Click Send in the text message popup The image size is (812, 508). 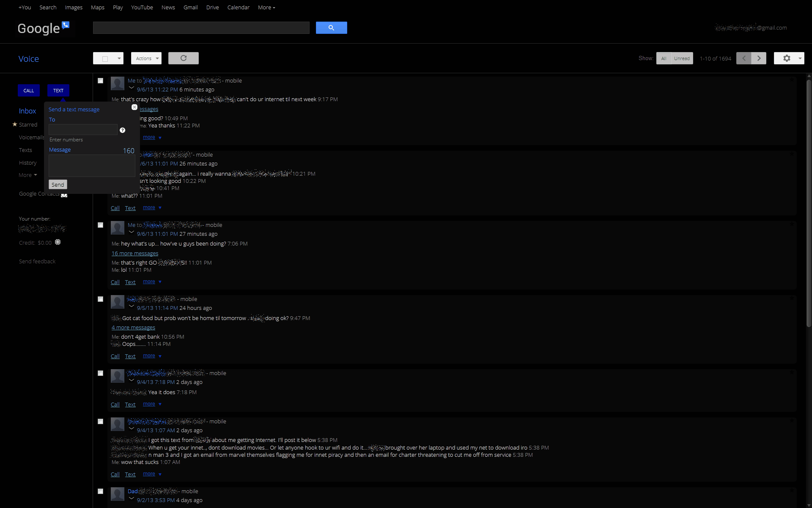(58, 185)
